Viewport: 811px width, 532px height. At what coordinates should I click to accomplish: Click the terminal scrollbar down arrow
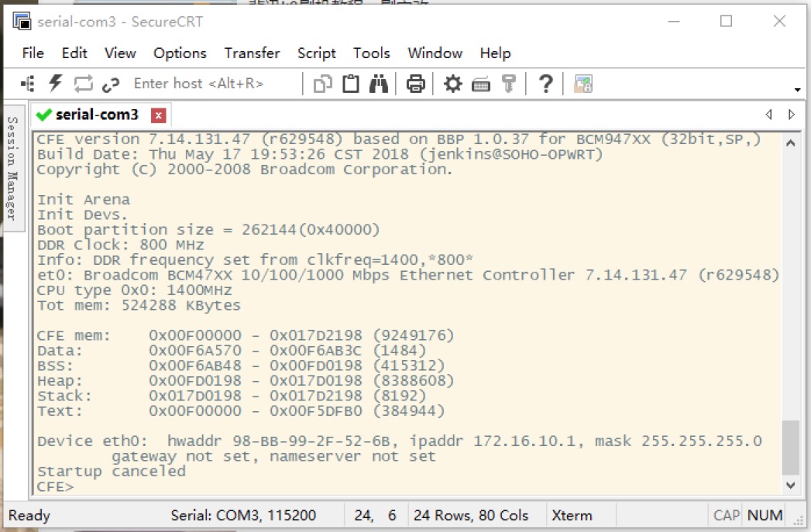[790, 485]
